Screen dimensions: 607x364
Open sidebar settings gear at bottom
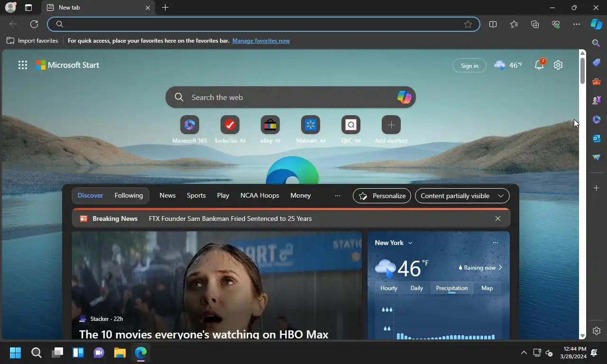click(x=597, y=331)
